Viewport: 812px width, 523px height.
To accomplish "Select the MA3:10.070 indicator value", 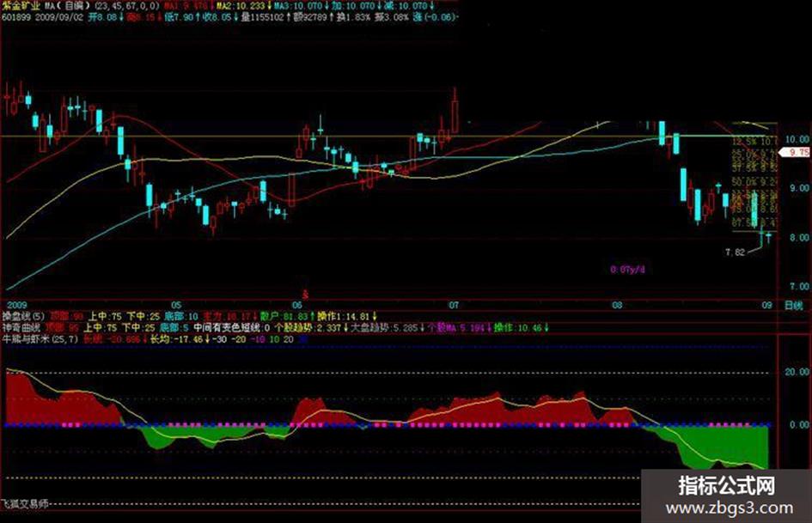I will [x=300, y=6].
